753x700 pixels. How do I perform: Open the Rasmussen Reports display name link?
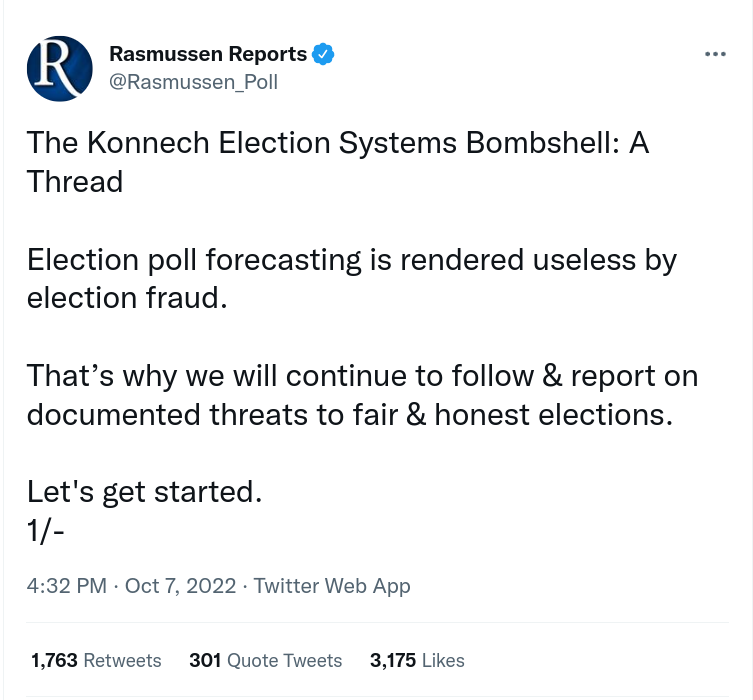click(207, 54)
